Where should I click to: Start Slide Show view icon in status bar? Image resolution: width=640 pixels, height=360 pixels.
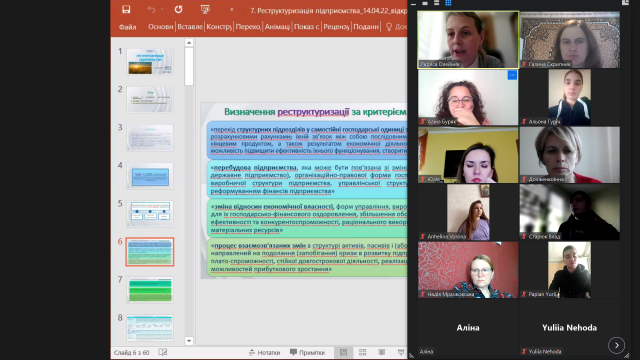(x=401, y=352)
